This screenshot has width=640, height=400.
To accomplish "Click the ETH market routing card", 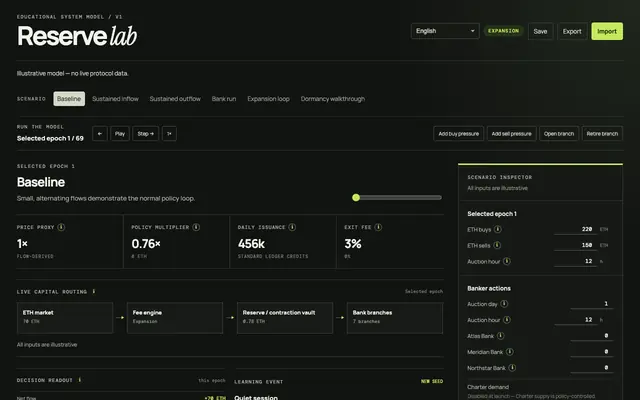I will 65,318.
